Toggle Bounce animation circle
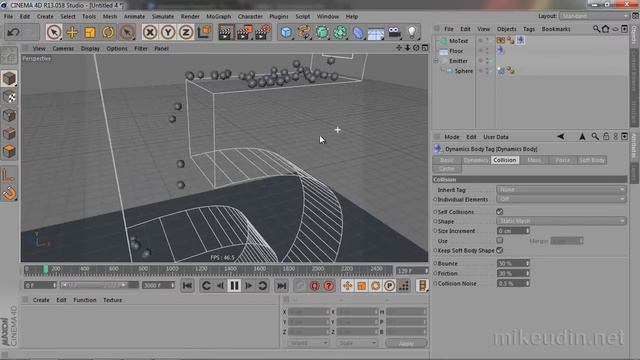640x360 pixels. pyautogui.click(x=435, y=263)
